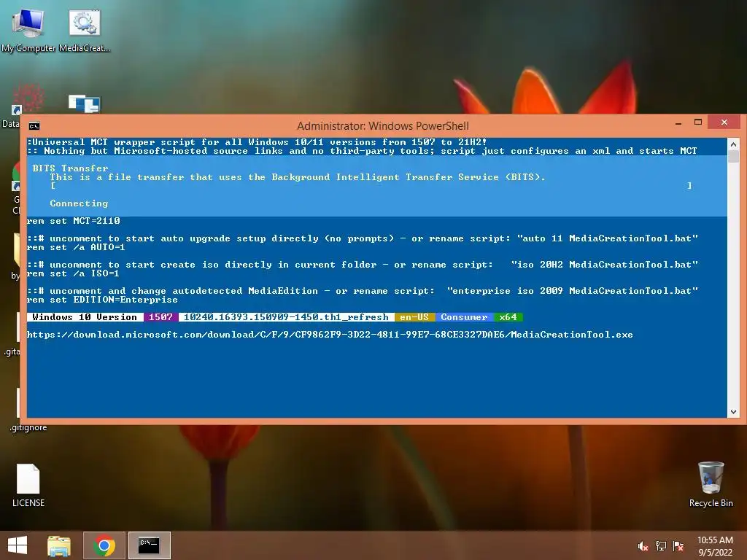
Task: Click the Consumer edition badge
Action: coord(464,317)
